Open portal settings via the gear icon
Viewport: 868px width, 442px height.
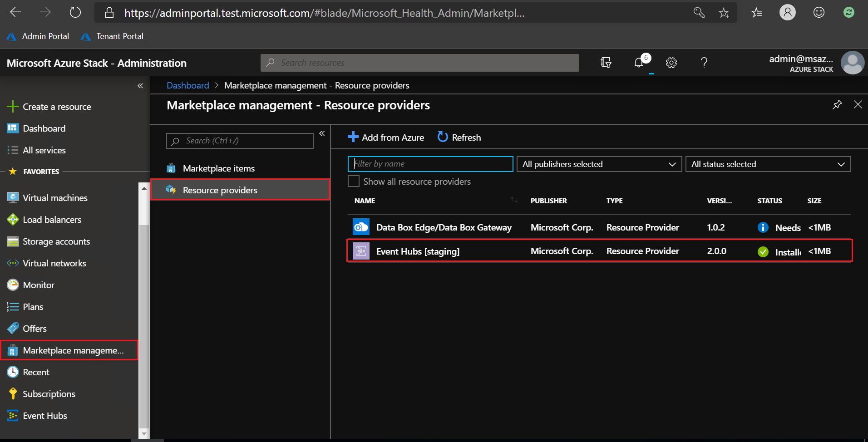pyautogui.click(x=671, y=63)
